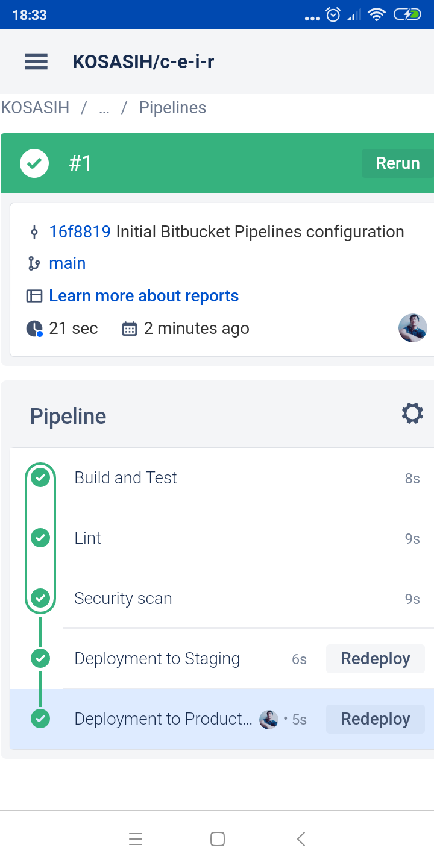Click the Deployment to Staging status icon
Image resolution: width=434 pixels, height=868 pixels.
tap(40, 658)
